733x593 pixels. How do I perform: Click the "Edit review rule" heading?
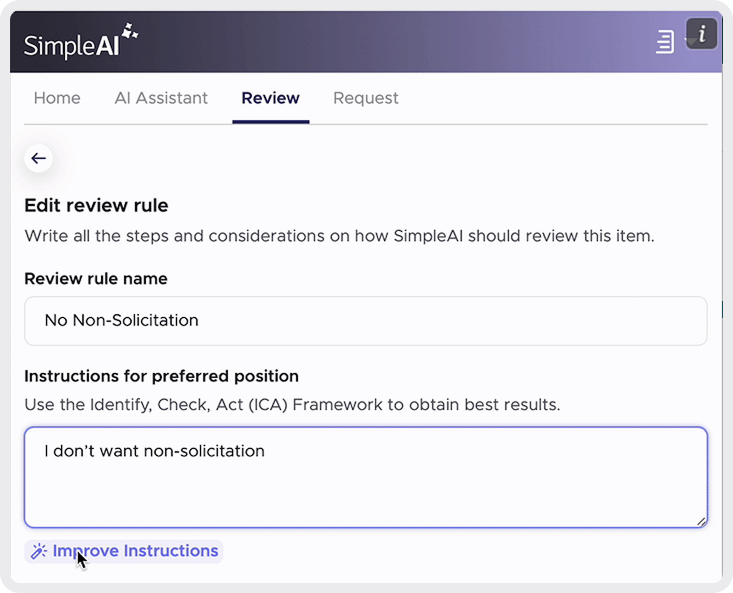96,206
